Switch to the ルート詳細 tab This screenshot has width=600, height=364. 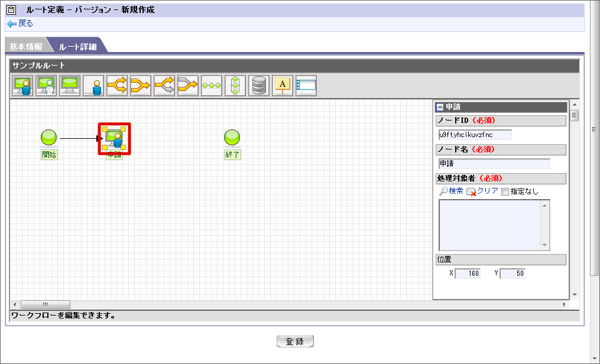(x=77, y=47)
